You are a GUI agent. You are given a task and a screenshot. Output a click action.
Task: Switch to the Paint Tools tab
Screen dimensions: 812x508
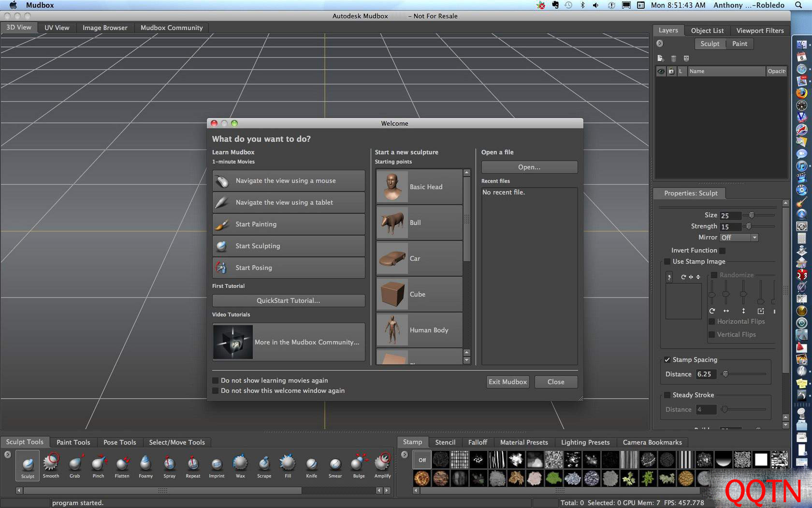pyautogui.click(x=73, y=442)
